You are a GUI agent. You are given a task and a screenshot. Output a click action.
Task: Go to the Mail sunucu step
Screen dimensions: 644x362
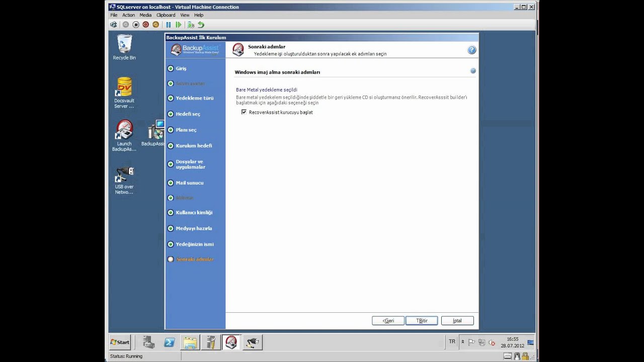pyautogui.click(x=190, y=183)
